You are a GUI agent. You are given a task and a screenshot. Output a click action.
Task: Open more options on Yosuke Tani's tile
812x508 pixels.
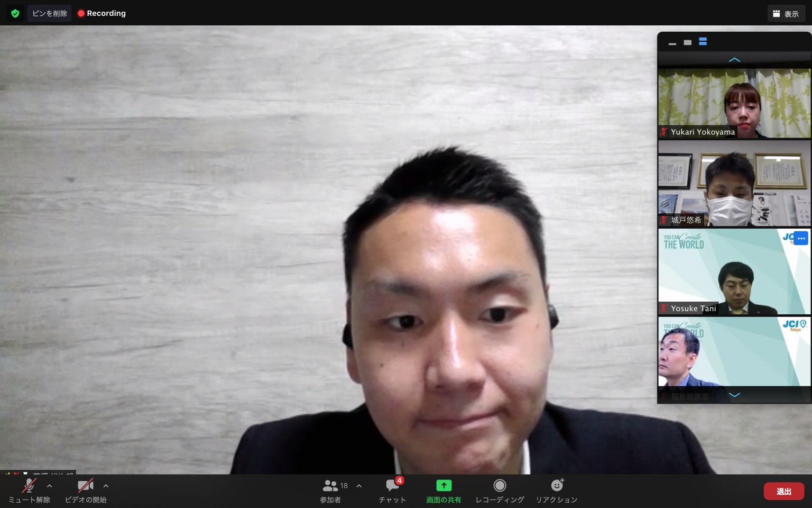click(801, 238)
